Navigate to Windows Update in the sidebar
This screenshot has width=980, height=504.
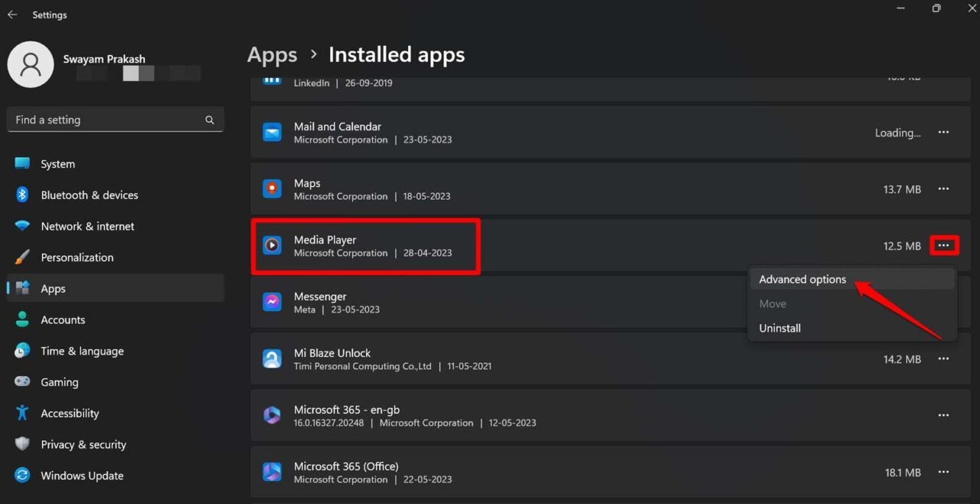[x=81, y=475]
